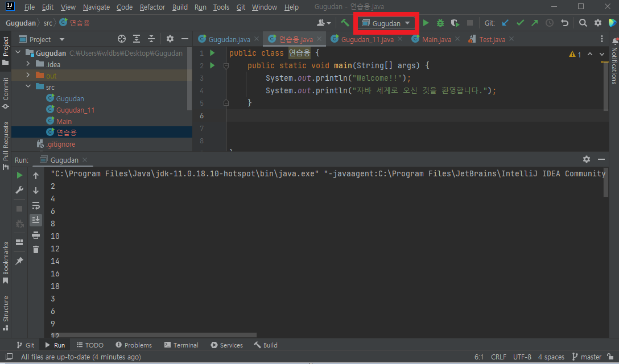The image size is (619, 364).
Task: Change UTF-8 file encoding in status bar
Action: (x=522, y=357)
